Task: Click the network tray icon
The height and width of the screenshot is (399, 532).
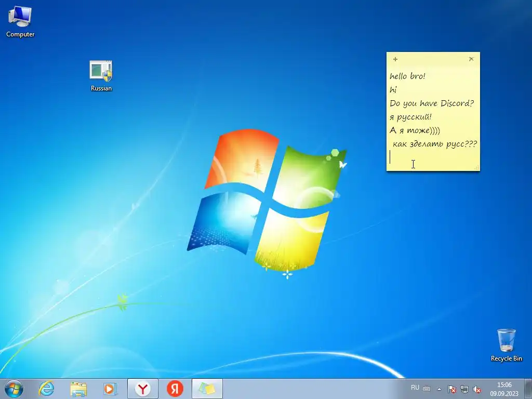Action: click(464, 389)
